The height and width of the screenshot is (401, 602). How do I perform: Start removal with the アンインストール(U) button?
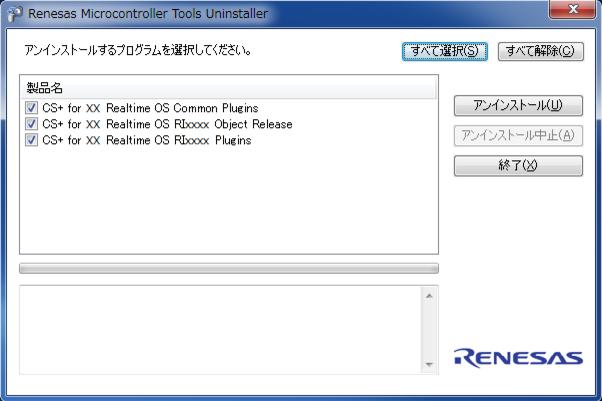coord(517,105)
